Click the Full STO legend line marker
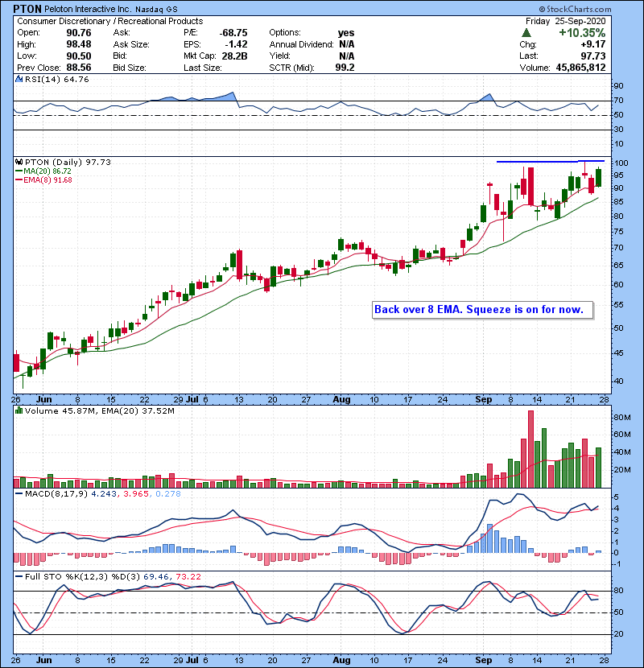This screenshot has width=644, height=668. tap(19, 576)
